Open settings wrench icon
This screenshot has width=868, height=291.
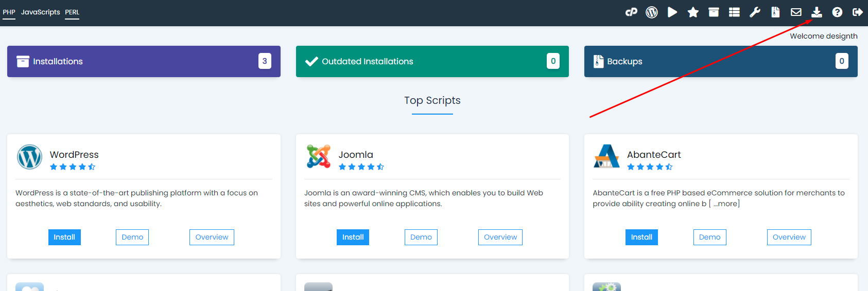pyautogui.click(x=755, y=12)
